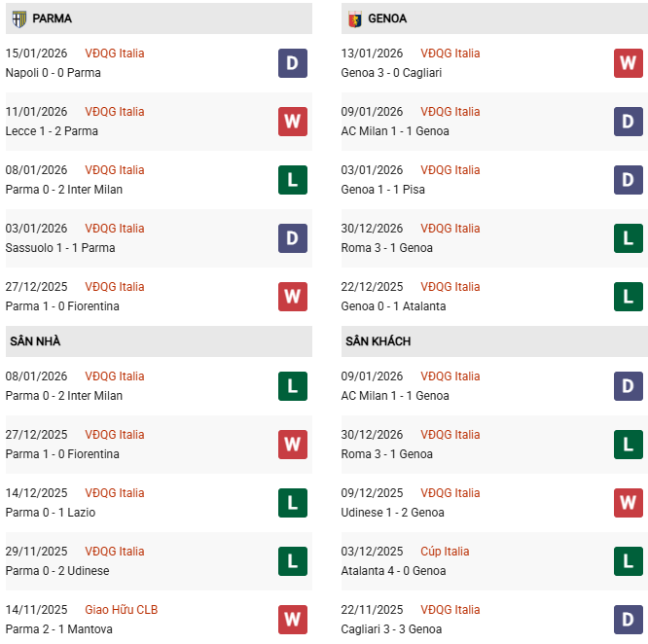This screenshot has width=648, height=644.
Task: Open the VĐQG Italia link dated 15/01/2026
Action: click(115, 54)
